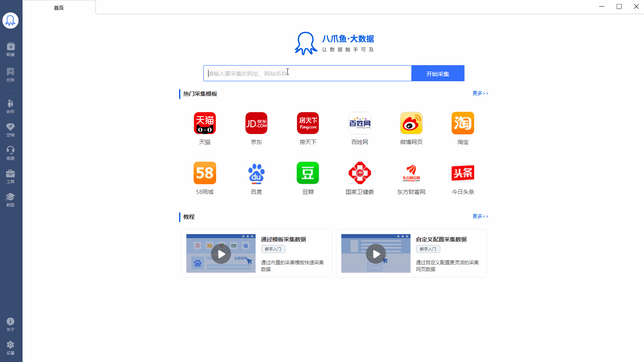Select the 百姓网 template icon
The height and width of the screenshot is (362, 644).
[360, 123]
